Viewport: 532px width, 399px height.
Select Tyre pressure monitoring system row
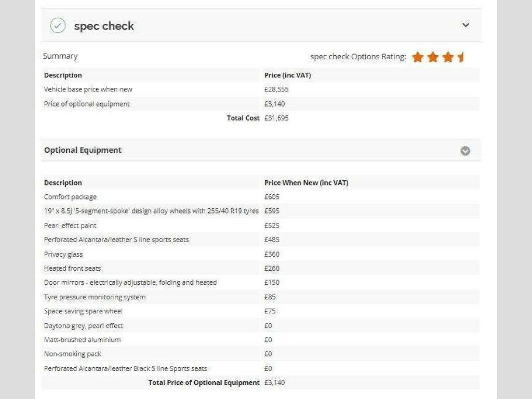[x=260, y=297]
